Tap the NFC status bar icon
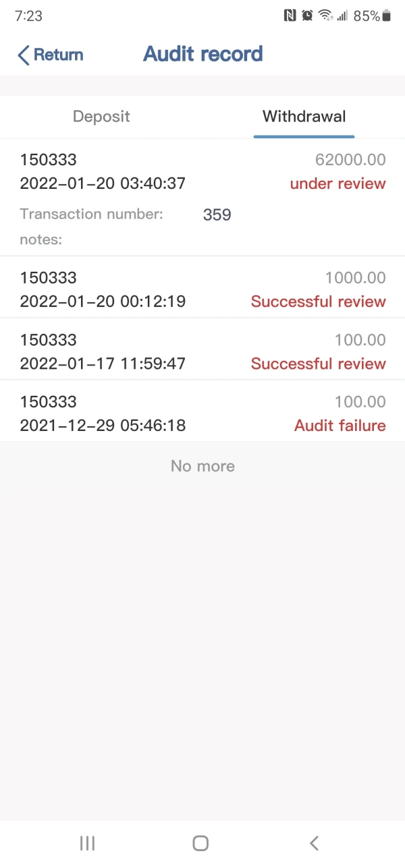The image size is (405, 868). pyautogui.click(x=290, y=16)
